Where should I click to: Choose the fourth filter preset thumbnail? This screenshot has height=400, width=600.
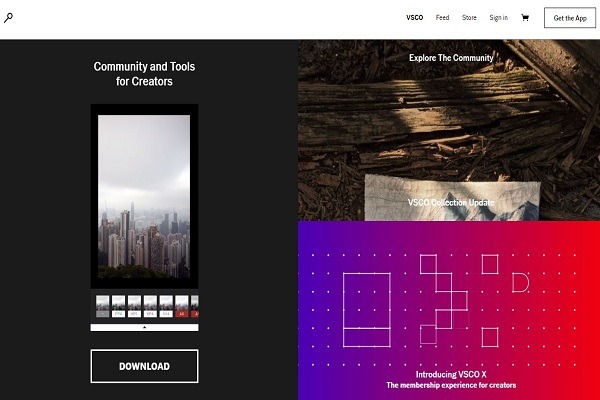[150, 306]
